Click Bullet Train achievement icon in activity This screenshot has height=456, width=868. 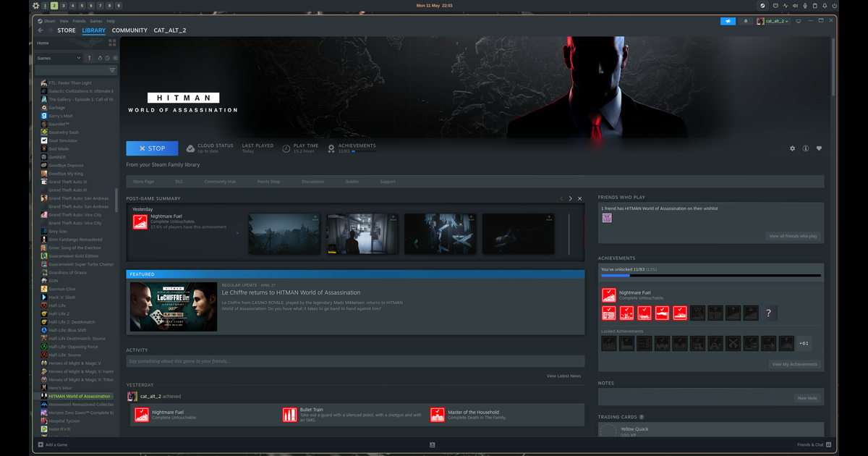coord(289,415)
